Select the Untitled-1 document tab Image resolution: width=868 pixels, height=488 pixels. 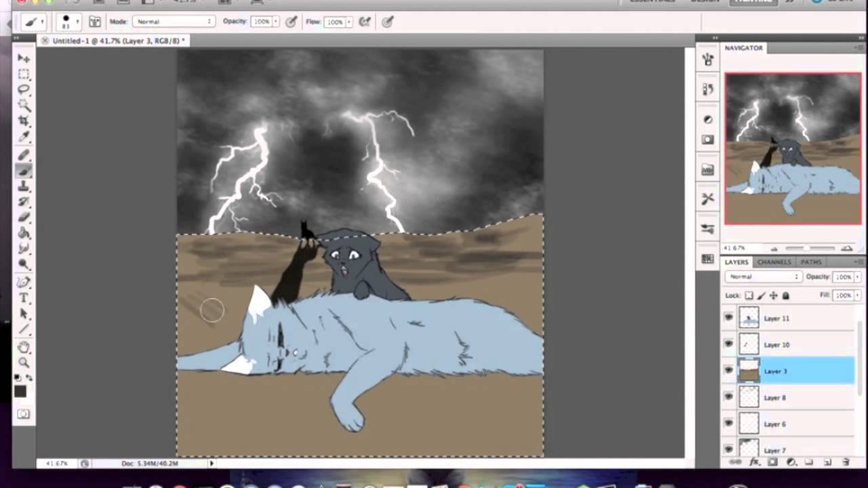114,41
